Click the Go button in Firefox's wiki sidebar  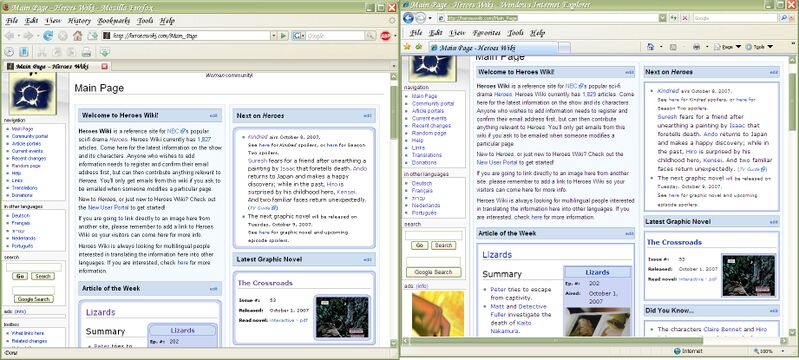coord(20,276)
